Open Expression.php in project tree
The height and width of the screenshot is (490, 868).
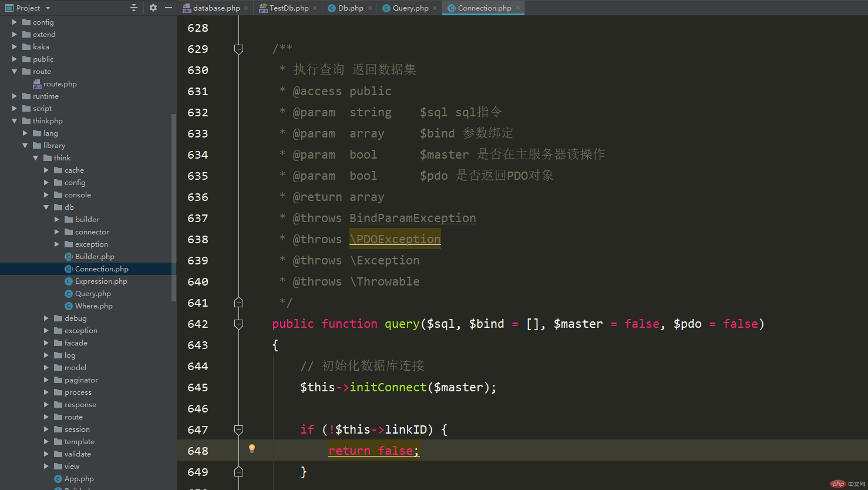[x=101, y=281]
